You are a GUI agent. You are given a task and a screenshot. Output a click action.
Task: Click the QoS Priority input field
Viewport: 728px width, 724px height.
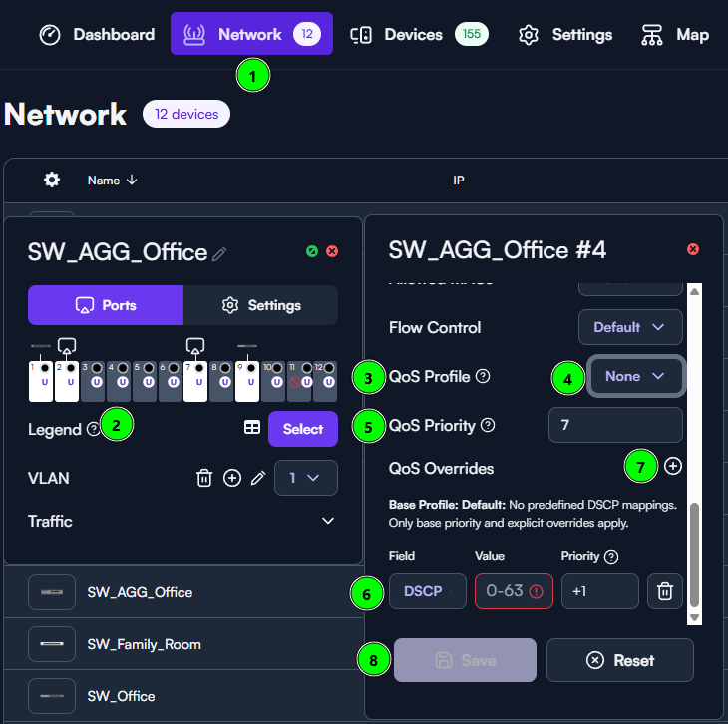coord(615,425)
